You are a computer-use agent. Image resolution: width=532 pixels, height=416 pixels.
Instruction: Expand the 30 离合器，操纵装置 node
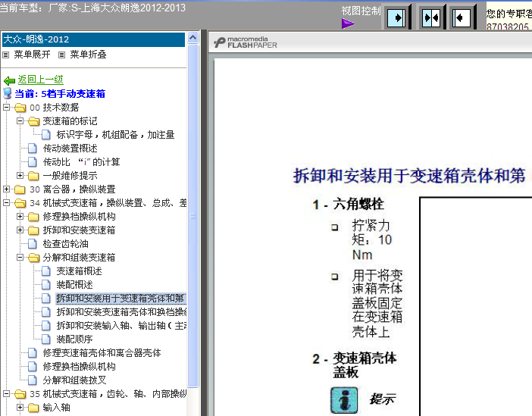click(7, 189)
